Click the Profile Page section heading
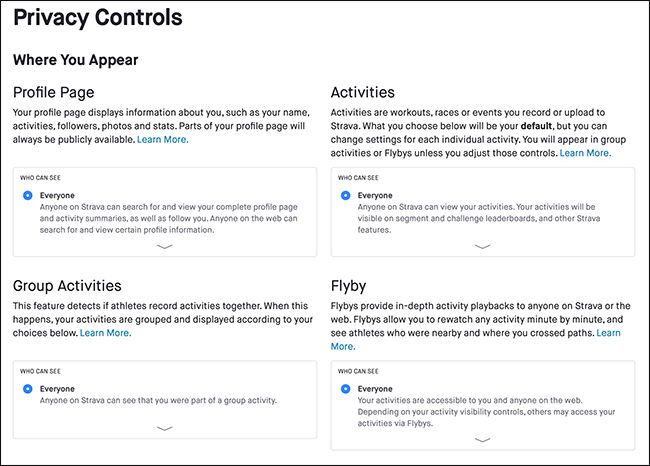This screenshot has width=650, height=466. click(x=53, y=92)
